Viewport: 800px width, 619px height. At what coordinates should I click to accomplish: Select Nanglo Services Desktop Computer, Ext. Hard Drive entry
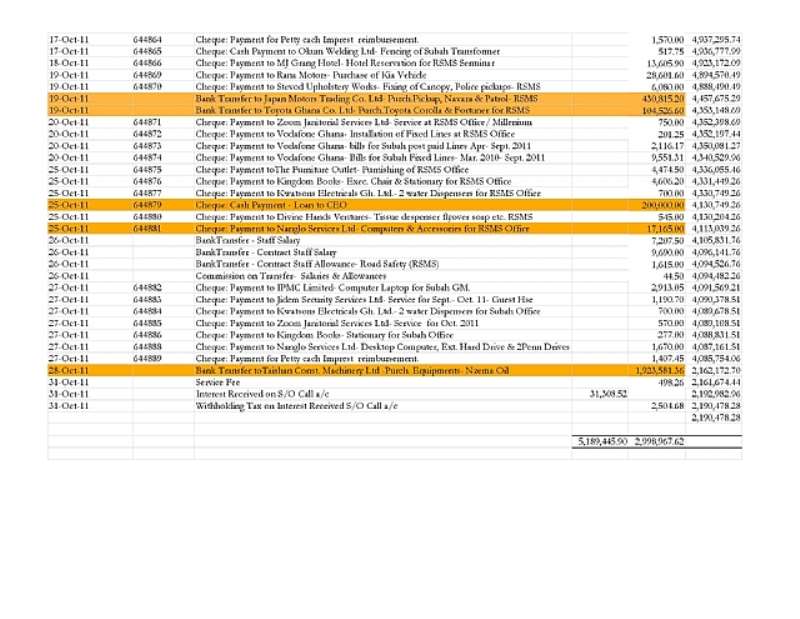pos(382,346)
